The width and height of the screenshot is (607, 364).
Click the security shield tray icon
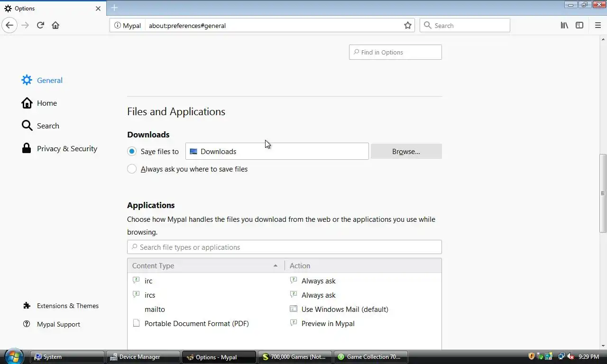click(x=532, y=356)
